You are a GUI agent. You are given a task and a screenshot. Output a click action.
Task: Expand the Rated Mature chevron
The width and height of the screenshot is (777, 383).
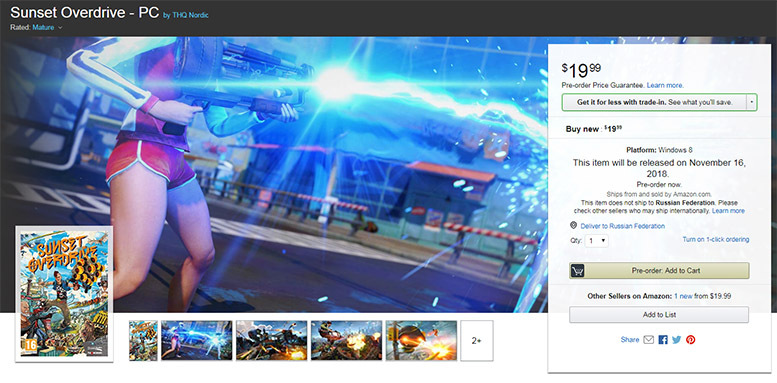tap(60, 28)
